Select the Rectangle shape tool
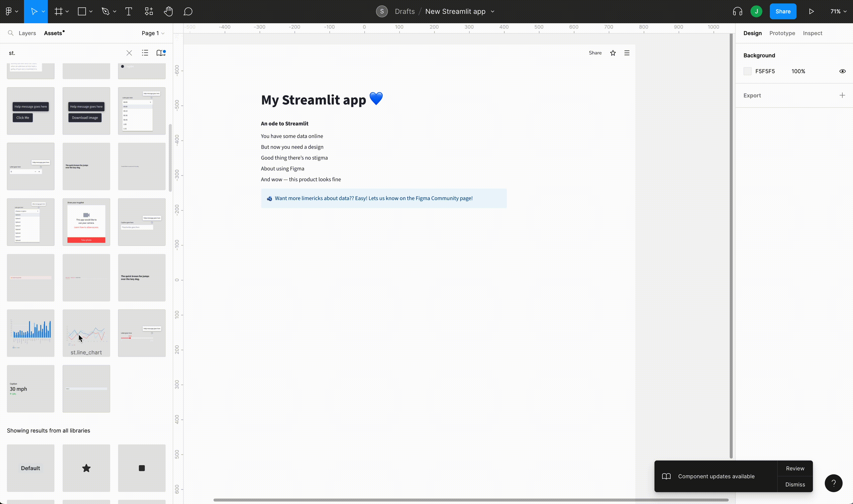Screen dimensions: 853x504 point(82,11)
